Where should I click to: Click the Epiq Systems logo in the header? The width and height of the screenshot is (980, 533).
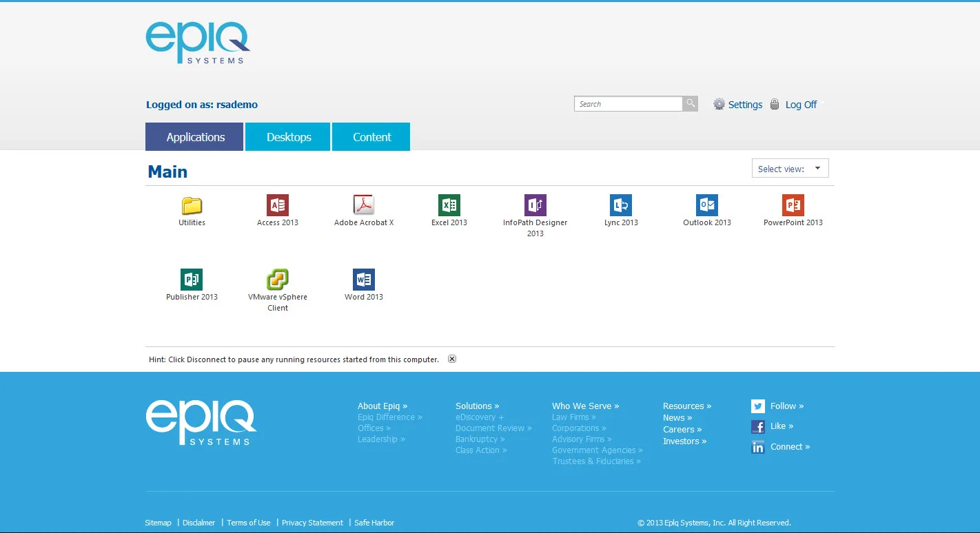point(198,43)
